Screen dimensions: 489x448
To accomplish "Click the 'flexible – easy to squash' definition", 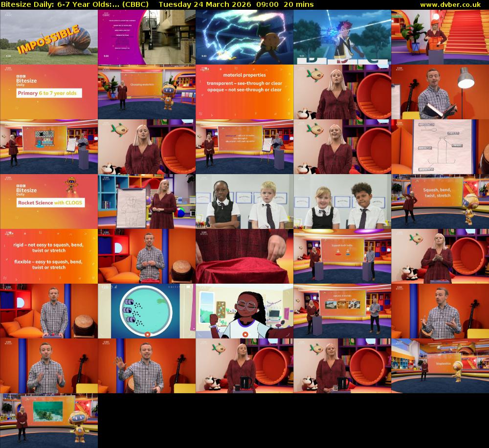I will pos(48,265).
